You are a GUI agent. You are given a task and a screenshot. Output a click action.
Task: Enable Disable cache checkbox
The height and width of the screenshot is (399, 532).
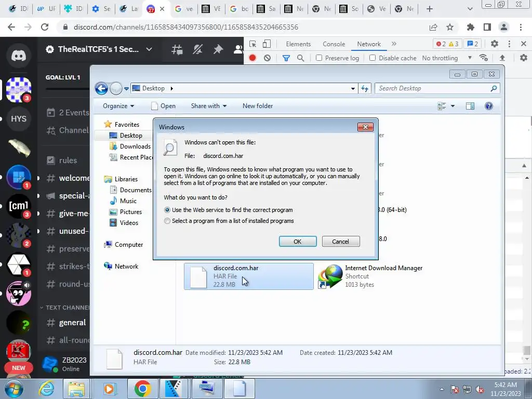(x=373, y=58)
